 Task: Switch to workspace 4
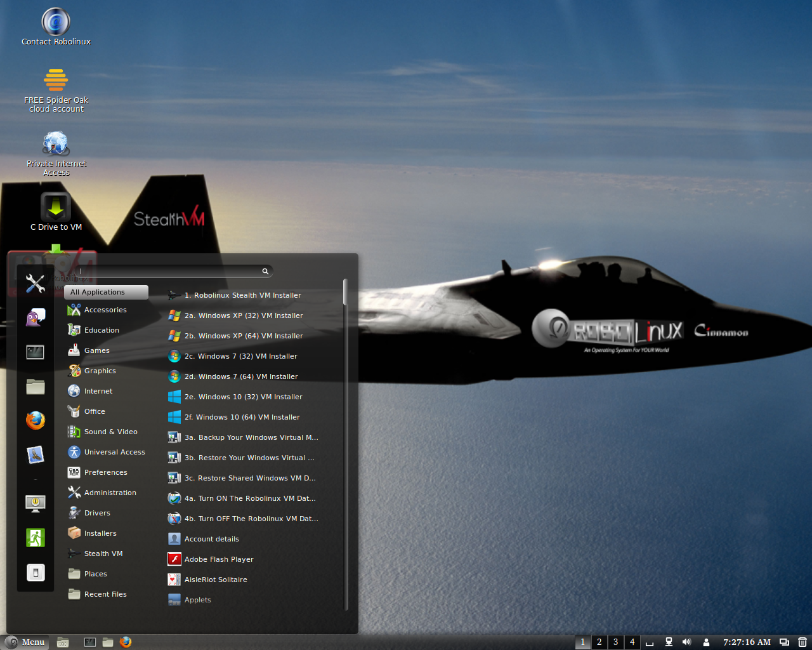(x=632, y=642)
